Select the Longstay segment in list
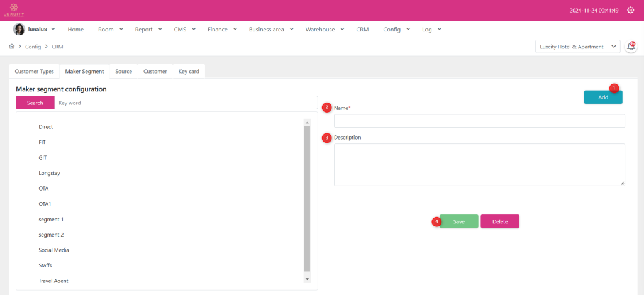This screenshot has height=295, width=644. [49, 173]
